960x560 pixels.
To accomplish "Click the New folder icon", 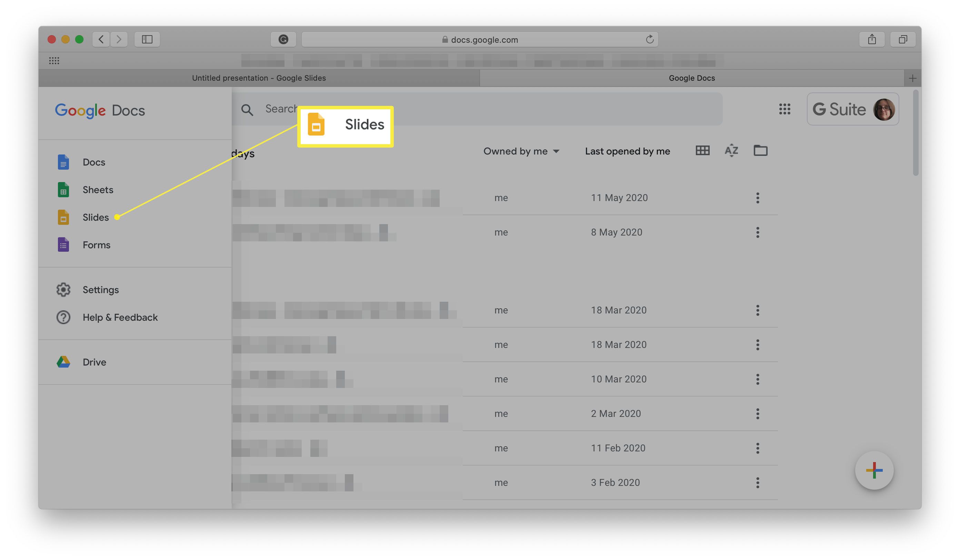I will 761,151.
